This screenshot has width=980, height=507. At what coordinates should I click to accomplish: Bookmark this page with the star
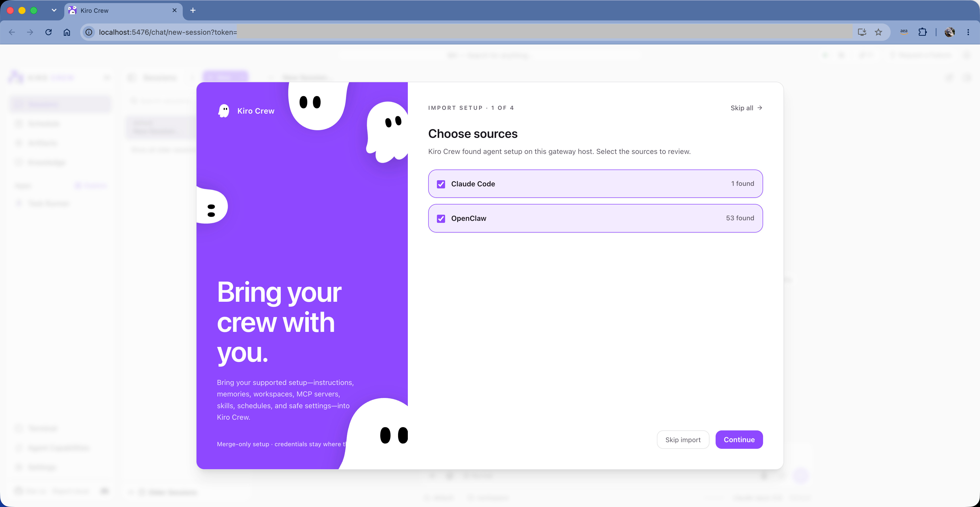[x=878, y=32]
